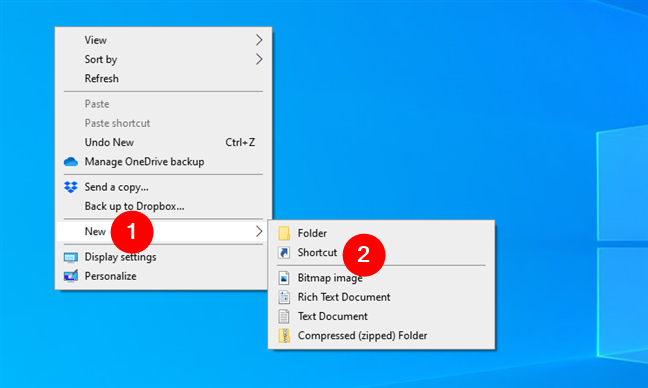Create a new Text Document
The image size is (648, 388).
click(x=381, y=317)
